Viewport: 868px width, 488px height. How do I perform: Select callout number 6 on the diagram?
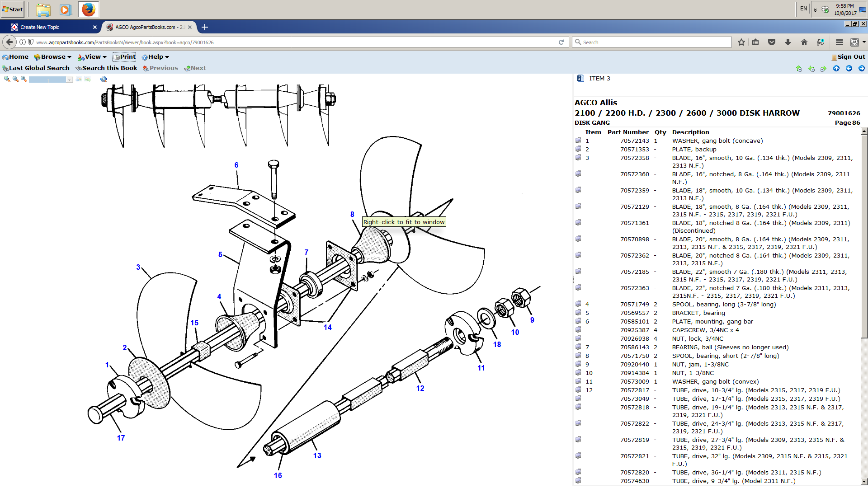(x=236, y=165)
